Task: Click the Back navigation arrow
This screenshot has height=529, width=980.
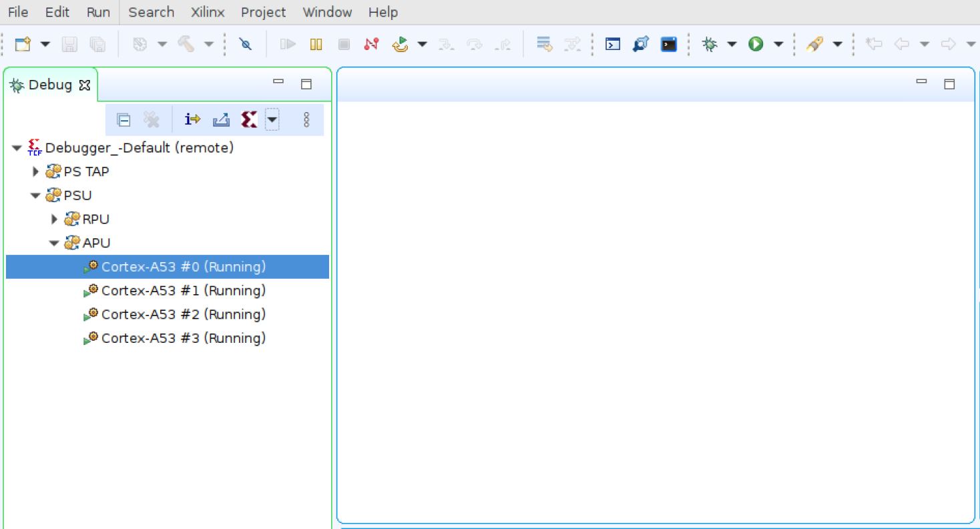Action: pyautogui.click(x=901, y=45)
